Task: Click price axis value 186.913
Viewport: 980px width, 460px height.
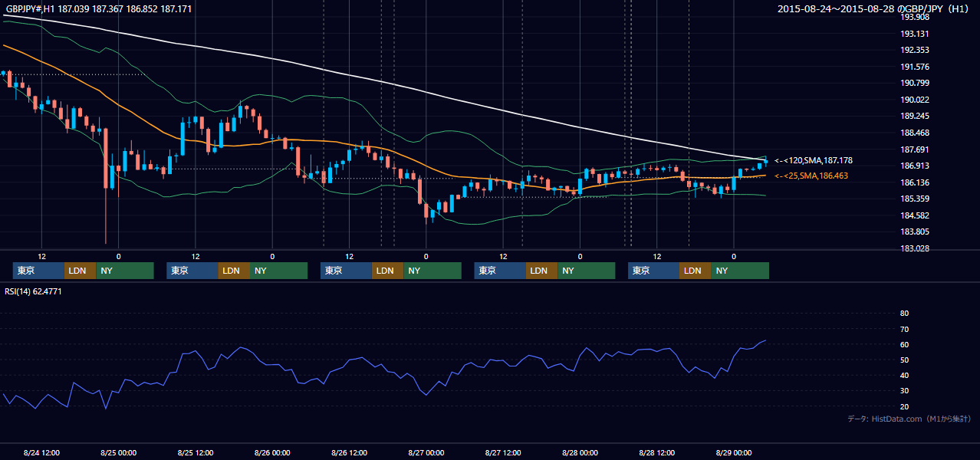Action: coord(915,166)
